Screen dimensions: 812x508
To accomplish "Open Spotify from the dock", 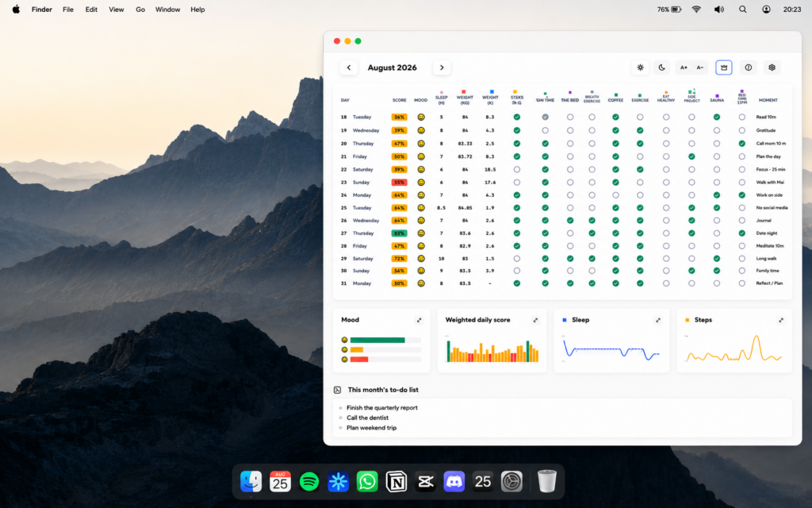I will 309,482.
